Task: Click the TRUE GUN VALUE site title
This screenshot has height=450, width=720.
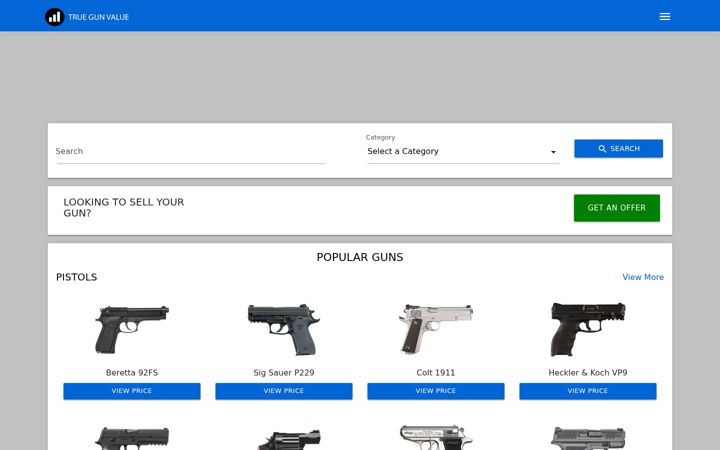Action: [x=98, y=17]
